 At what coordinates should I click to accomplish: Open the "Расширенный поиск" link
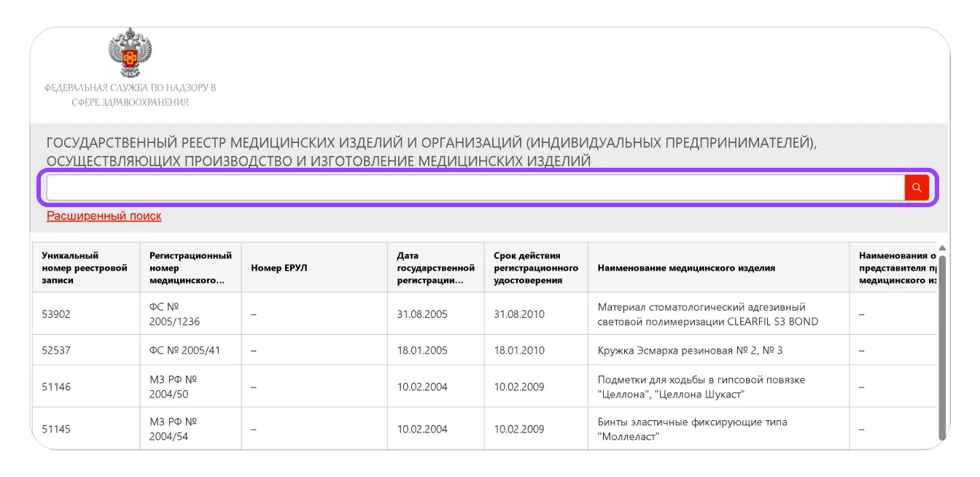pyautogui.click(x=104, y=216)
